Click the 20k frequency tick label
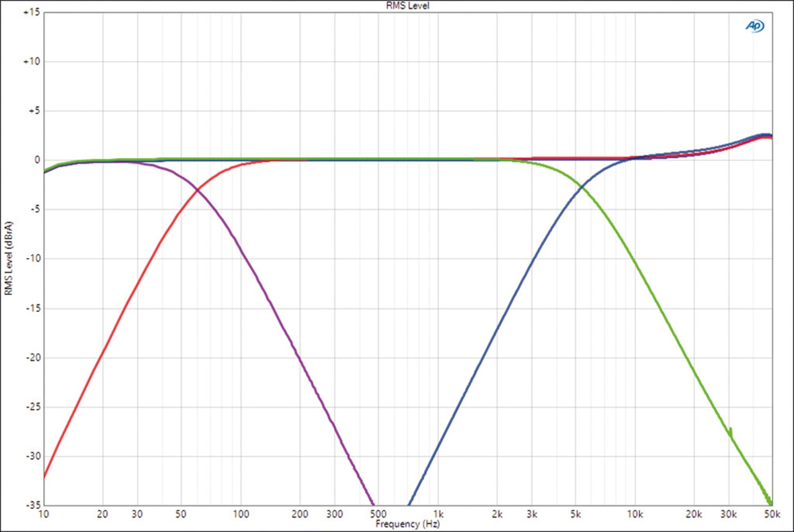The width and height of the screenshot is (794, 532). (x=694, y=514)
